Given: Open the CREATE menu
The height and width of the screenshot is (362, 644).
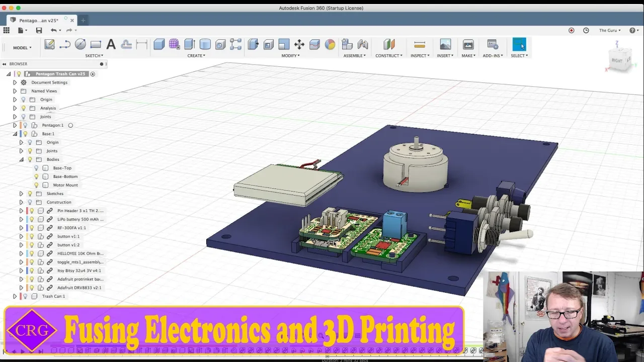Looking at the screenshot, I should click(196, 56).
